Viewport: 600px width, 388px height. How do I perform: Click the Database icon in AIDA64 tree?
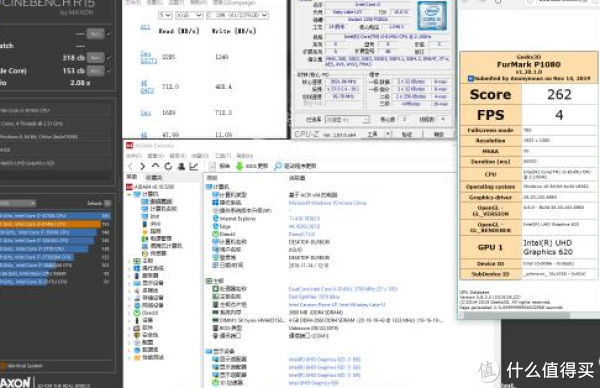click(137, 350)
